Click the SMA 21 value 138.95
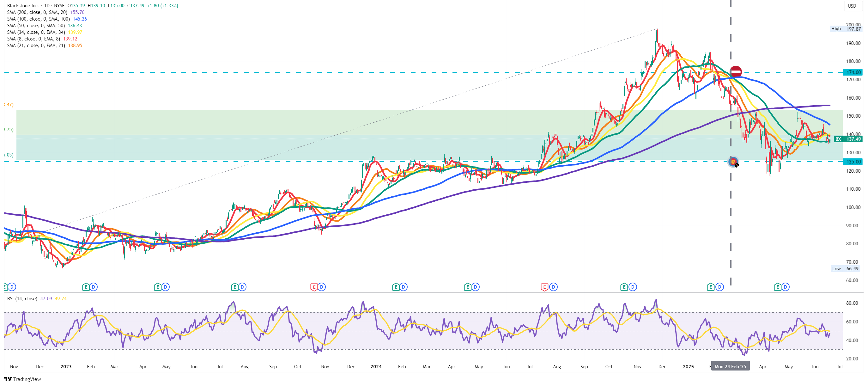 75,46
